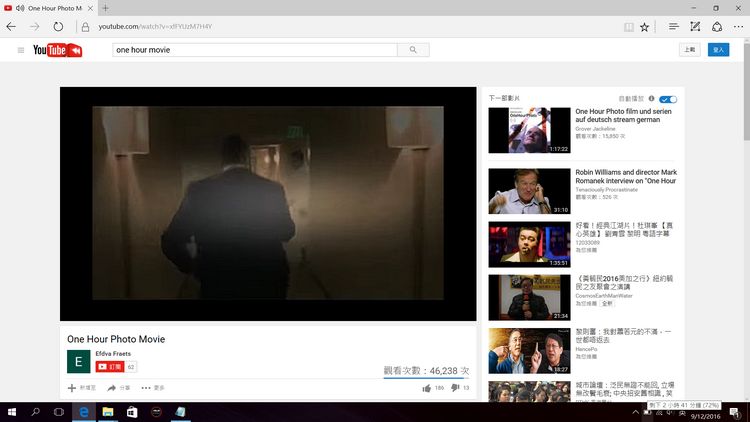The image size is (750, 422).
Task: Click the address bar URL
Action: (155, 27)
